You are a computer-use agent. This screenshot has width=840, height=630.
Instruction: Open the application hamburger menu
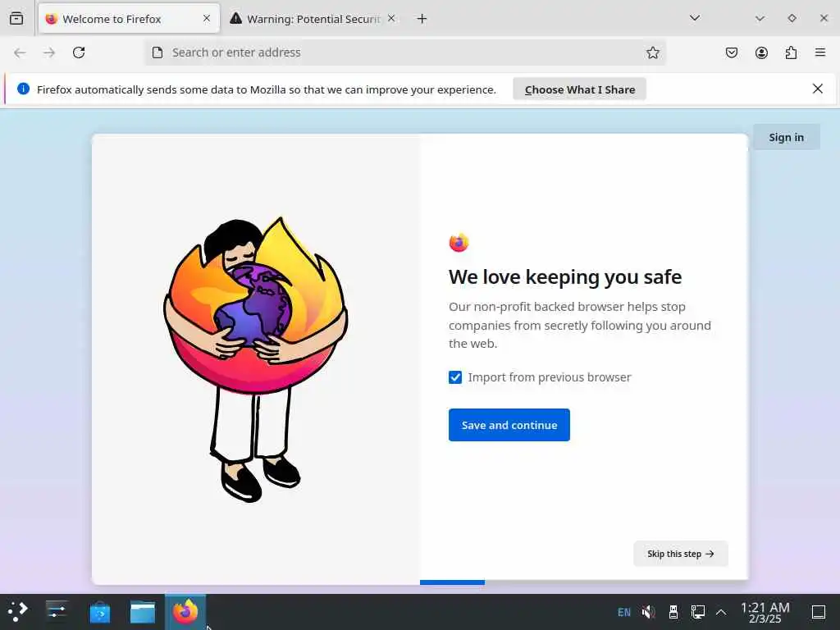[x=820, y=52]
